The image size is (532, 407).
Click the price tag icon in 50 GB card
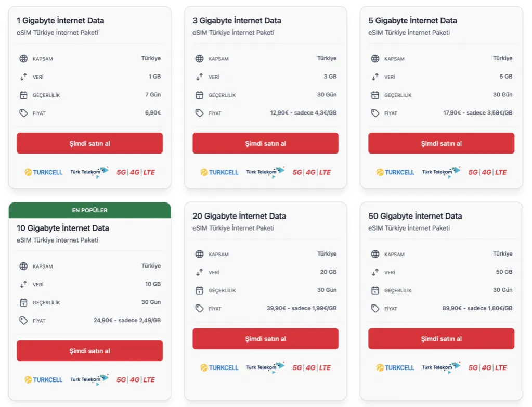tap(375, 308)
